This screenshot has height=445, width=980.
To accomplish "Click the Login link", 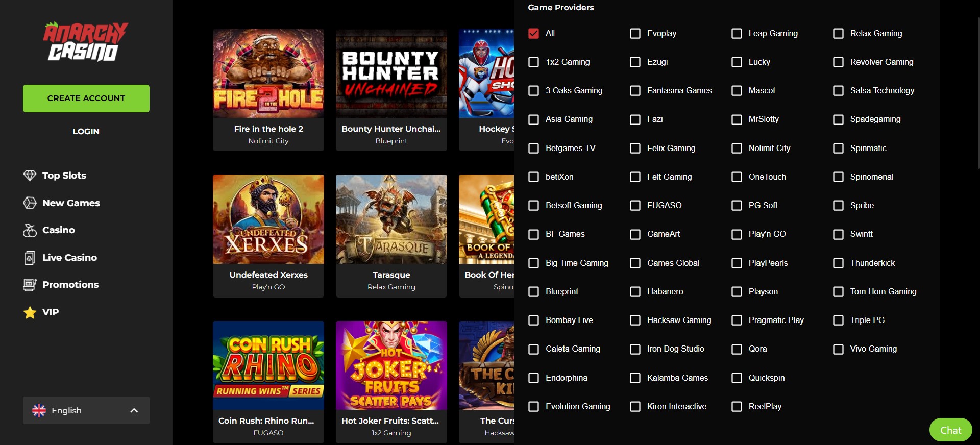I will click(x=86, y=131).
